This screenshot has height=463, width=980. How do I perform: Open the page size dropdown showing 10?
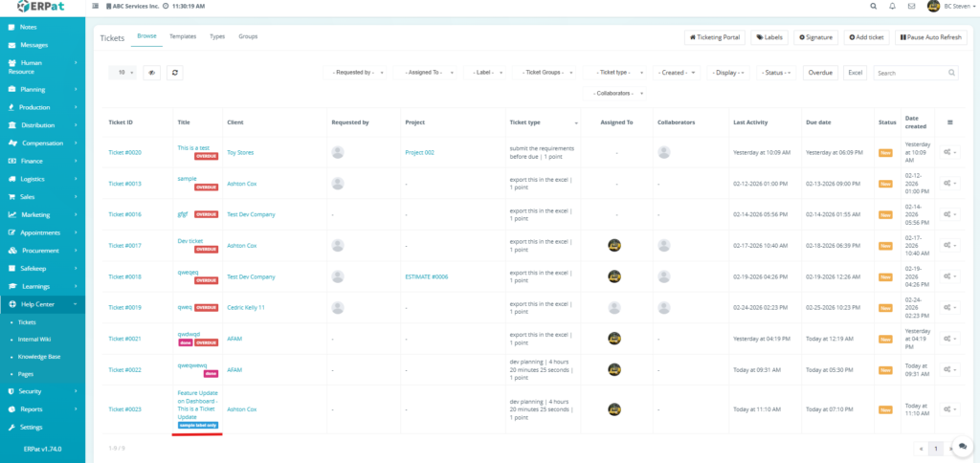[x=123, y=73]
